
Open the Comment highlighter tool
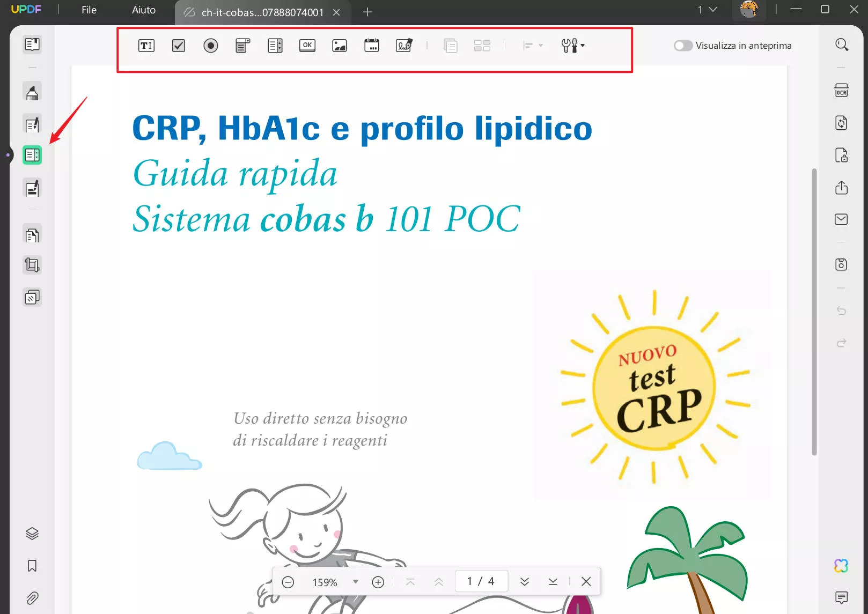point(32,92)
